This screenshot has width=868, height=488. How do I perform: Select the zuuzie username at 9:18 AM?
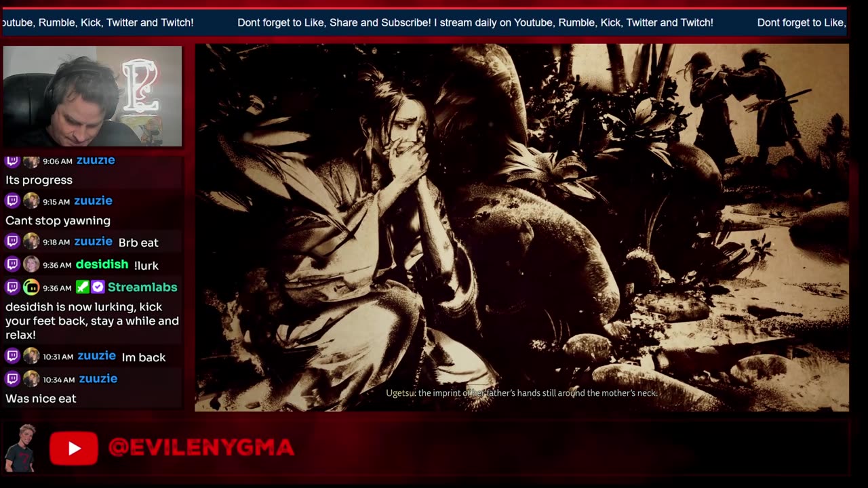click(x=93, y=241)
